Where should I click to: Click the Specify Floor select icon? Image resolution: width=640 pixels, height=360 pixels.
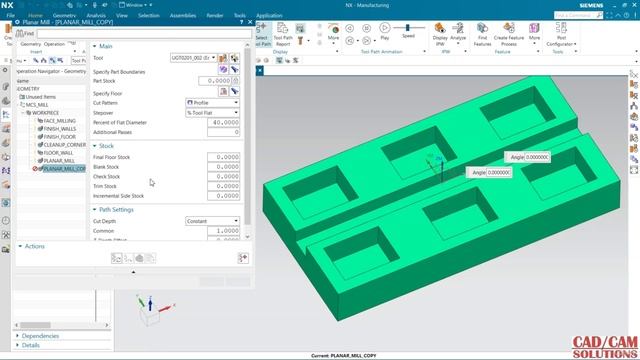point(223,91)
